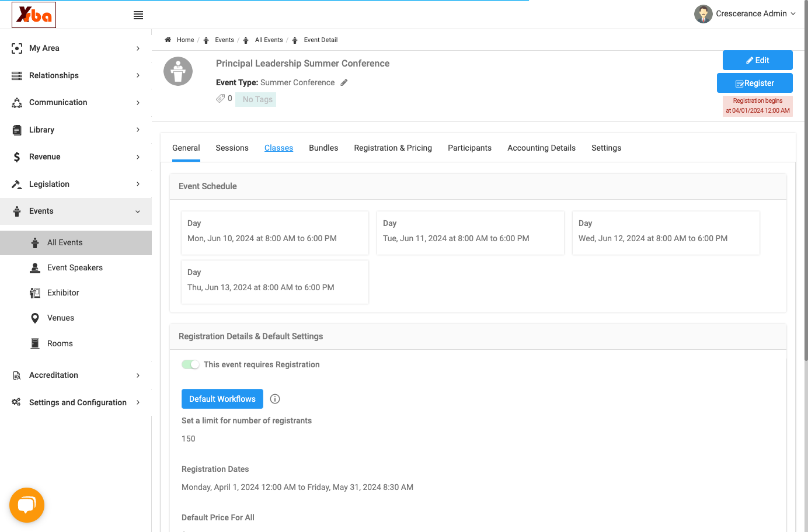808x532 pixels.
Task: Go to All Events breadcrumb link
Action: 269,40
